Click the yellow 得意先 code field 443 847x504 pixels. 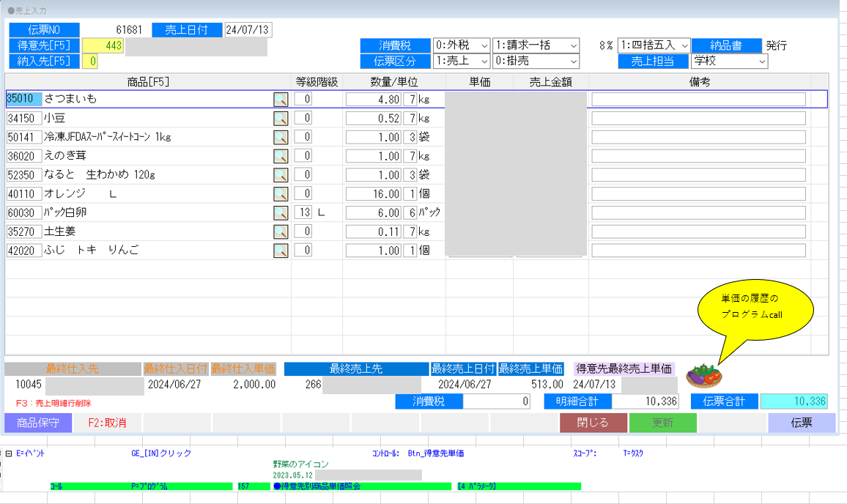(103, 46)
